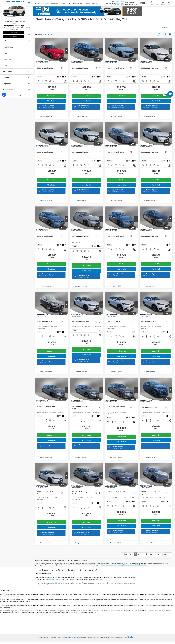The image size is (175, 644).
Task: Click the Search button beside the keyword field
Action: click(164, 27)
